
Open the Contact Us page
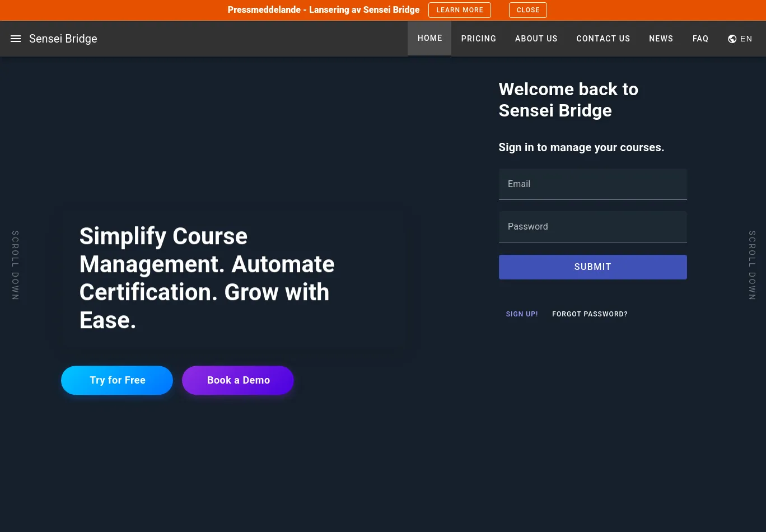pos(603,39)
